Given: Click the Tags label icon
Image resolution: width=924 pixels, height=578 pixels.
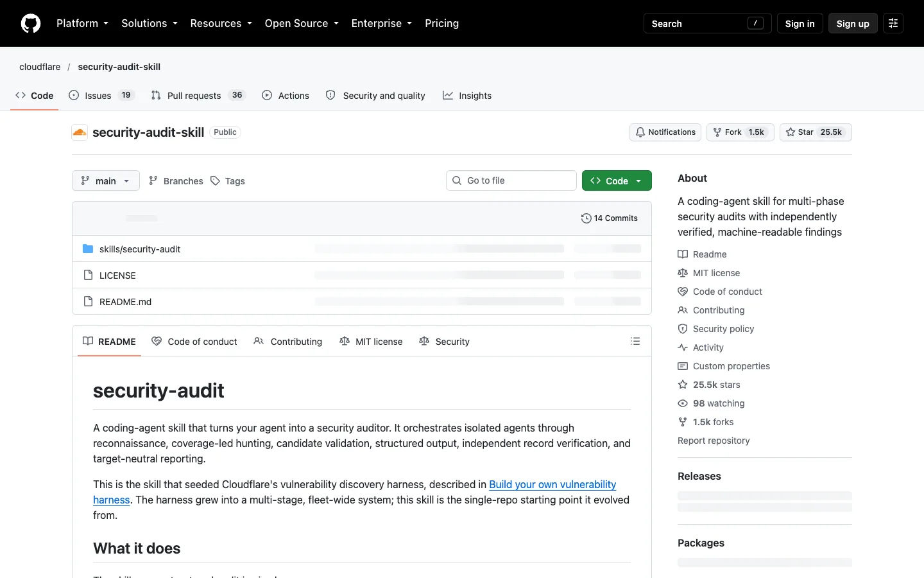Looking at the screenshot, I should point(216,181).
